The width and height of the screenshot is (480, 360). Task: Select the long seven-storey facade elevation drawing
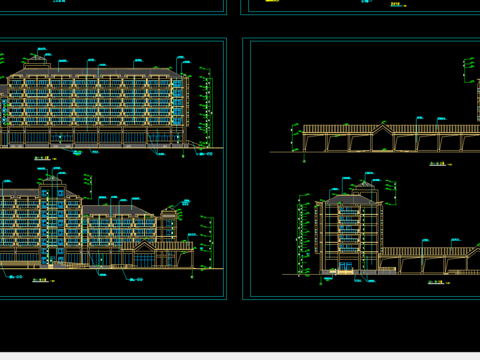tap(97, 103)
